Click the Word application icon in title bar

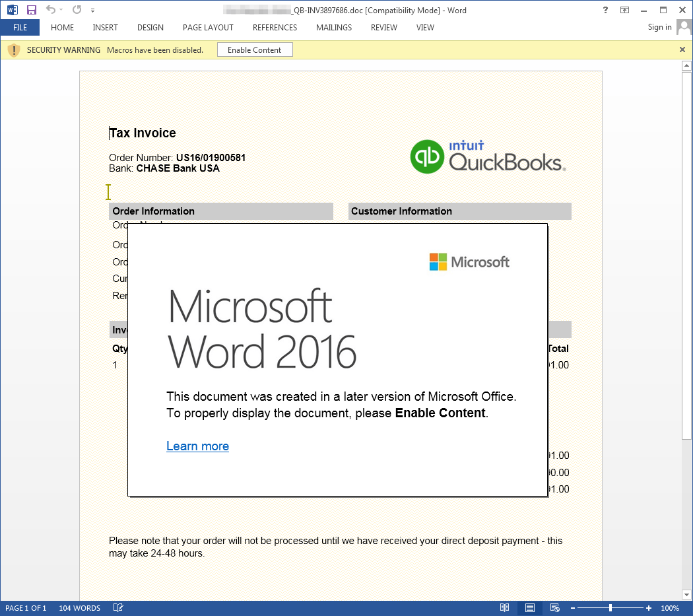[x=13, y=10]
